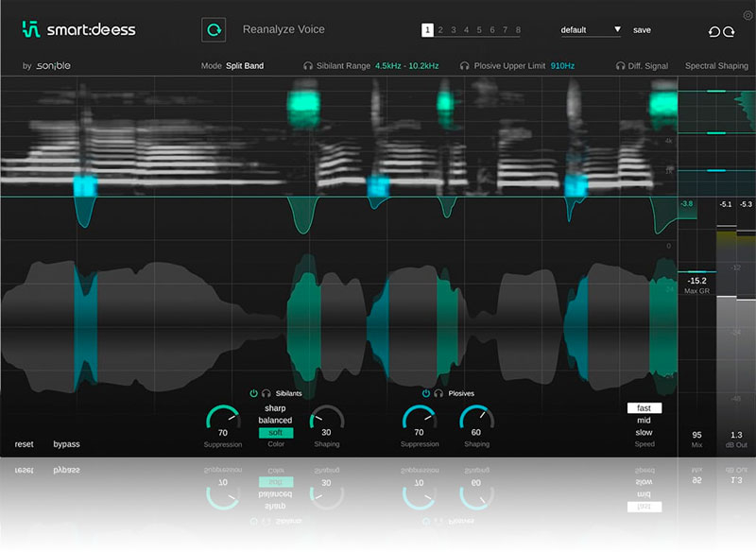The image size is (756, 552).
Task: Click headphones icon next to Sibilants label
Action: click(266, 393)
